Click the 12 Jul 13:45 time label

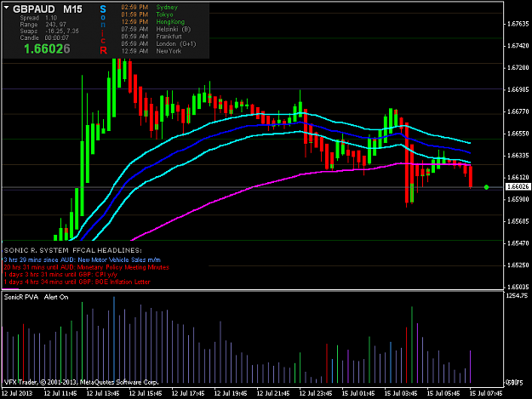(x=103, y=394)
